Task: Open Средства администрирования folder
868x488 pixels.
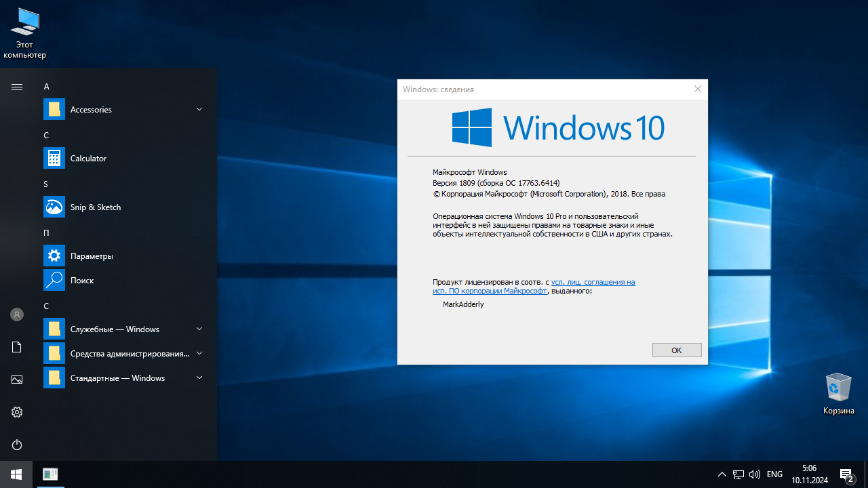Action: [123, 353]
